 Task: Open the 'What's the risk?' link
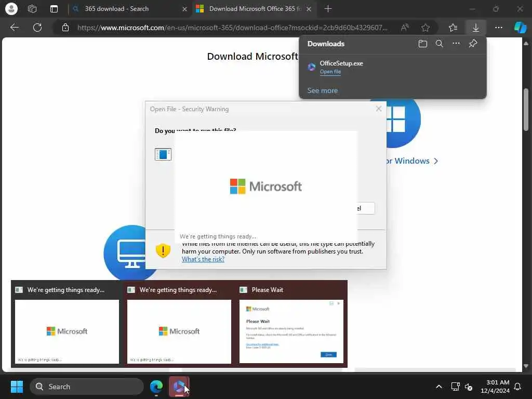[x=203, y=259]
